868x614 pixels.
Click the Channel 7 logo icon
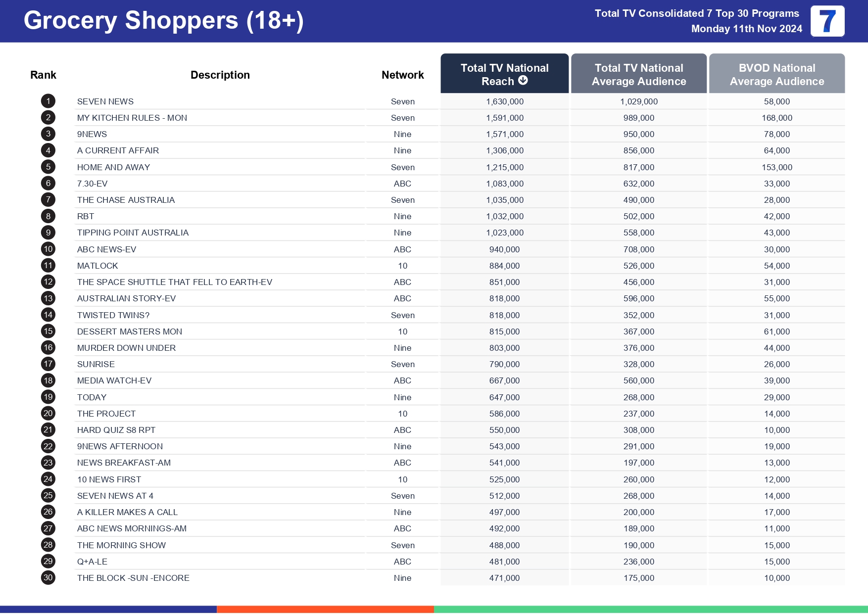click(827, 21)
